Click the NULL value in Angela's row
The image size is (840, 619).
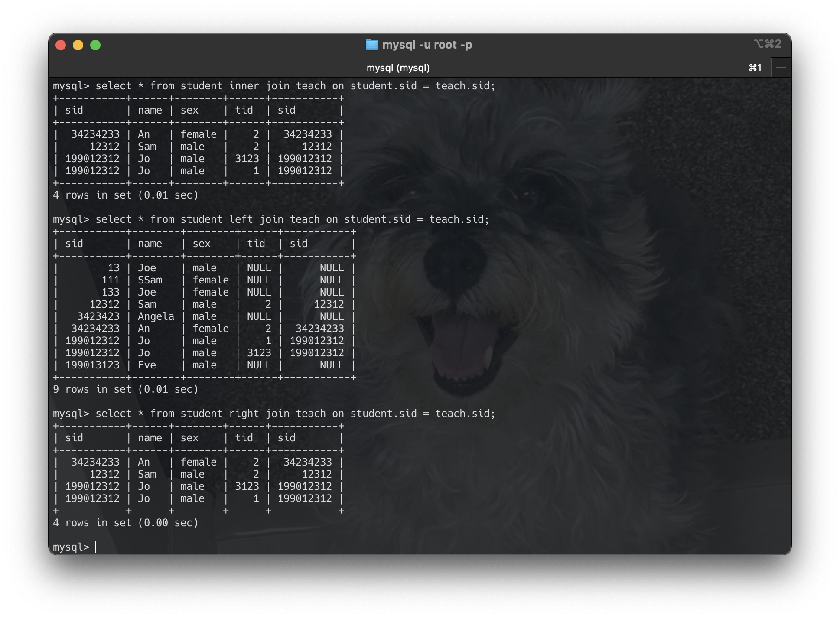click(259, 316)
